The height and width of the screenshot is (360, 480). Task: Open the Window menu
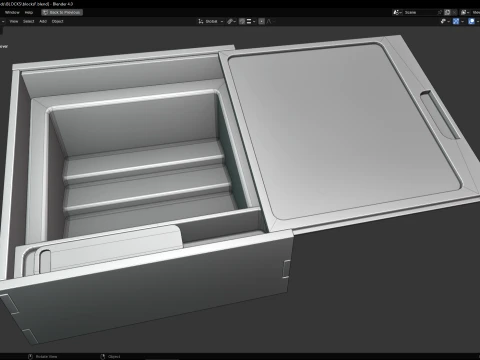tap(12, 12)
